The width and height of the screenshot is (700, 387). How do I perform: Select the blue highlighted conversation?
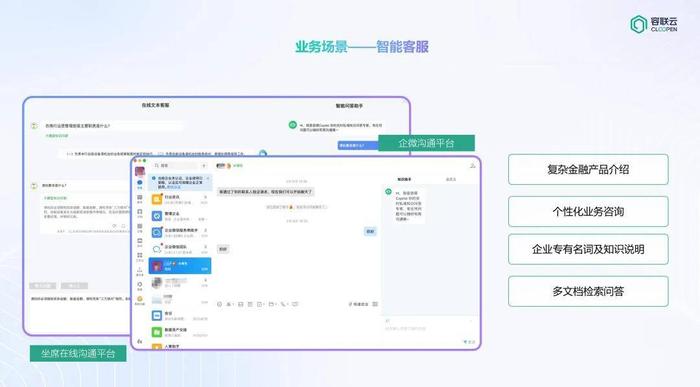point(180,266)
